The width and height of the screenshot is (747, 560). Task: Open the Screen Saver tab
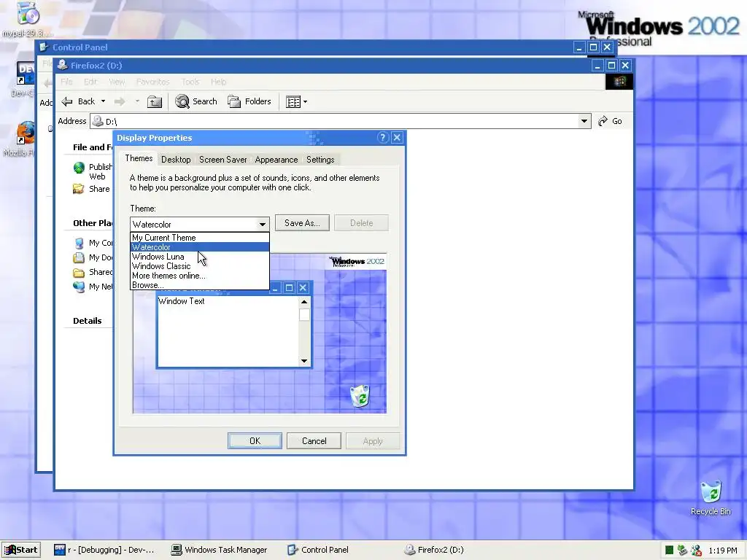(x=223, y=160)
